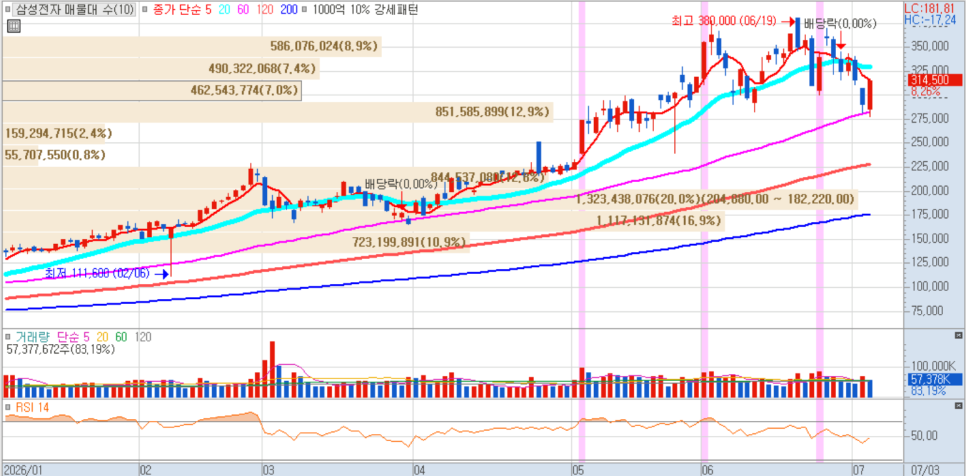Select the blue 200-day price moving average value

[288, 10]
